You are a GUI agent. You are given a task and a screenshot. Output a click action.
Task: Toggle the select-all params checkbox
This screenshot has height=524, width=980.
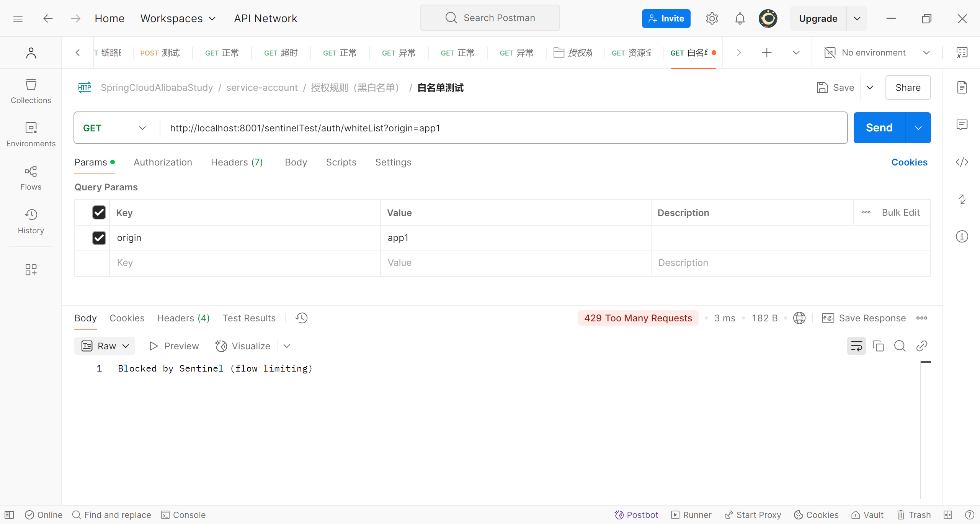(99, 213)
